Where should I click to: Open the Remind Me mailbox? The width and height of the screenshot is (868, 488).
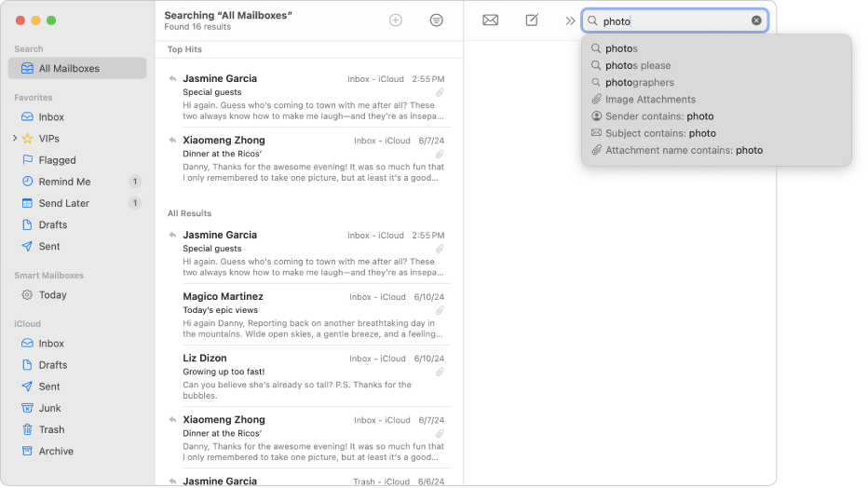point(64,182)
